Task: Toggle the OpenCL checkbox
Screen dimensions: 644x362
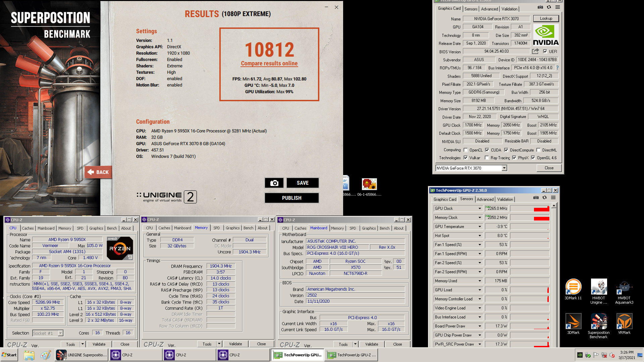Action: 466,150
